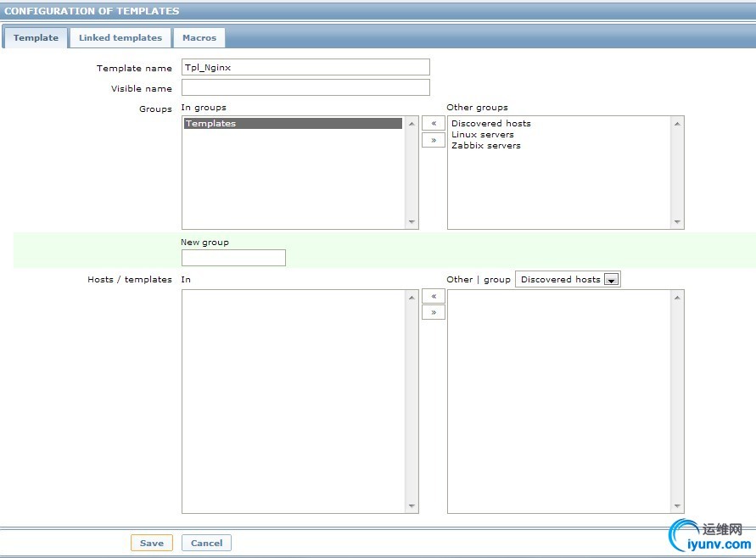
Task: Switch to the Template tab
Action: 36,37
